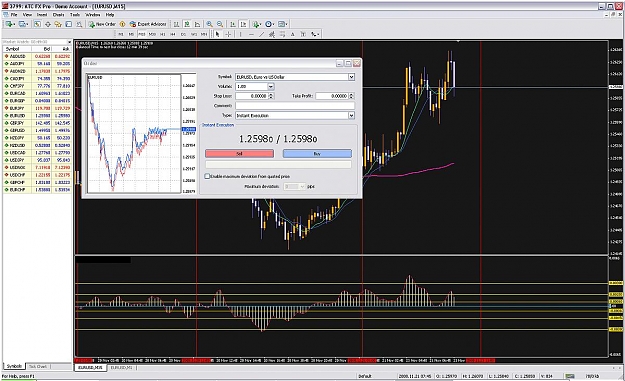Select the Equidistant Channel tool
Image resolution: width=625 pixels, height=381 pixels.
tap(272, 34)
